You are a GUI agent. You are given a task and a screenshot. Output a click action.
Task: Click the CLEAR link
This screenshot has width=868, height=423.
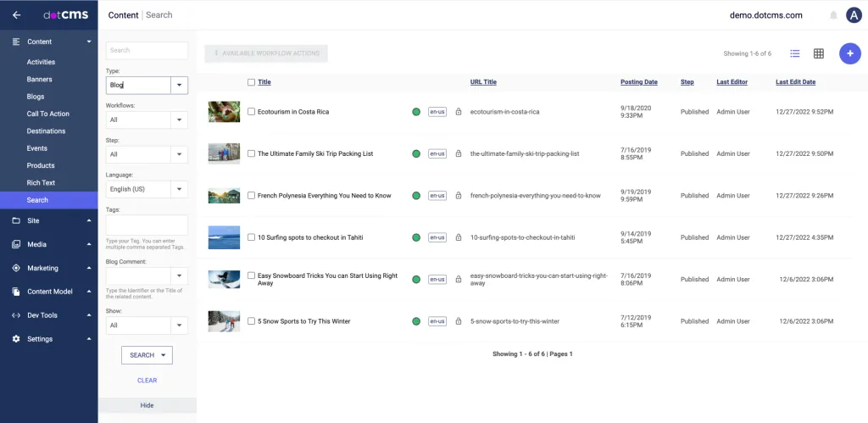point(147,381)
